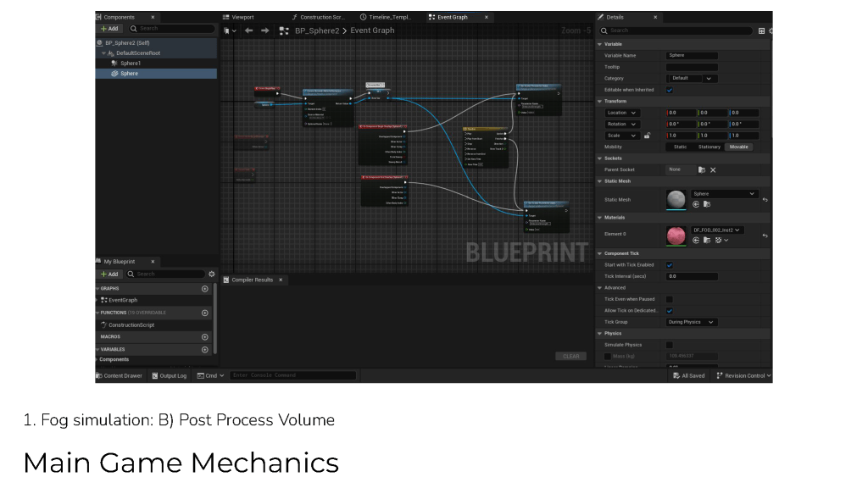Open the Content Drawer
The height and width of the screenshot is (488, 868).
[120, 375]
